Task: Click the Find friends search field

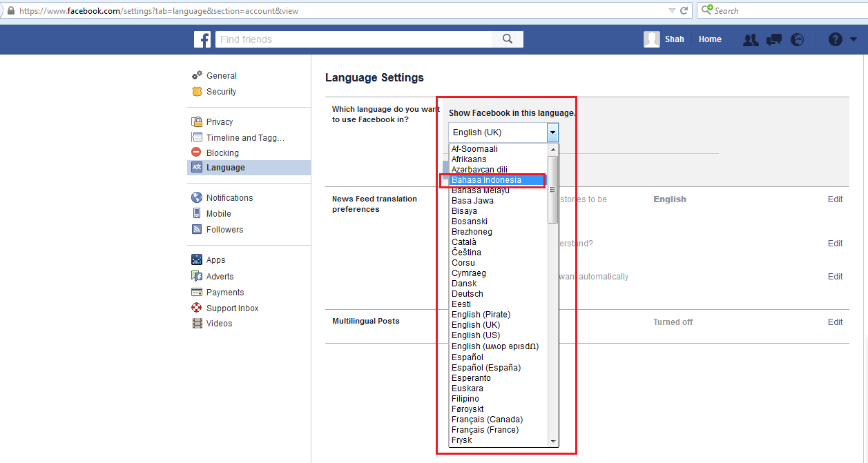Action: [x=354, y=39]
